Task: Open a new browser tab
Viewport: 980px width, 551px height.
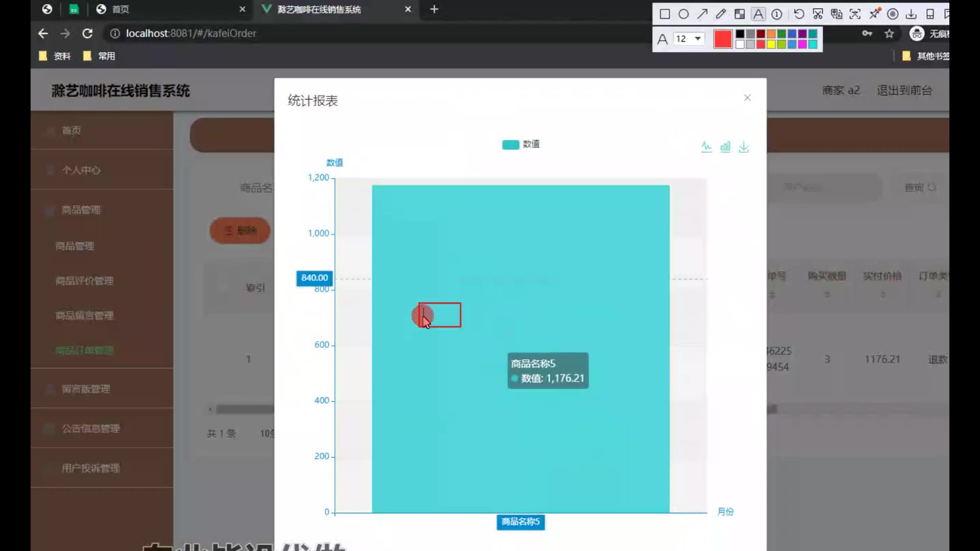Action: click(434, 9)
